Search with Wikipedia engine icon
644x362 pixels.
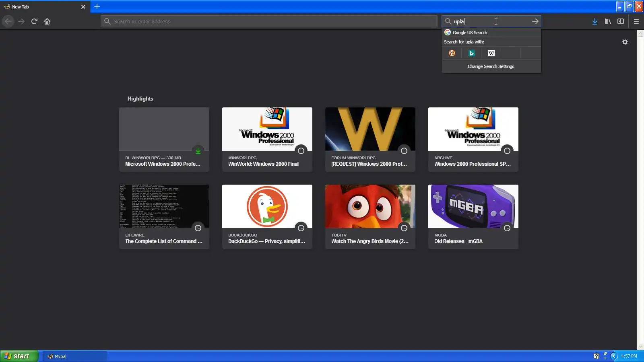click(x=491, y=53)
